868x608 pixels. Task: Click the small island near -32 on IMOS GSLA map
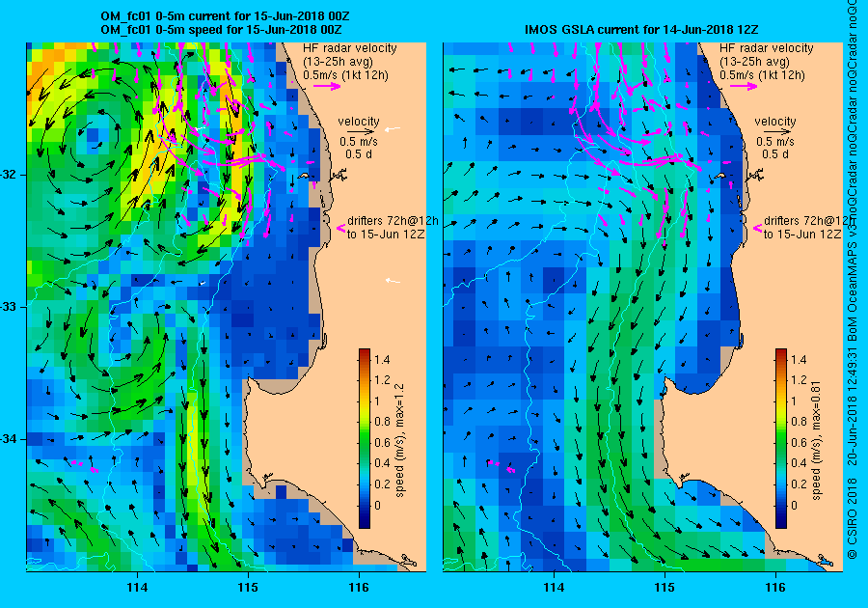pyautogui.click(x=720, y=176)
